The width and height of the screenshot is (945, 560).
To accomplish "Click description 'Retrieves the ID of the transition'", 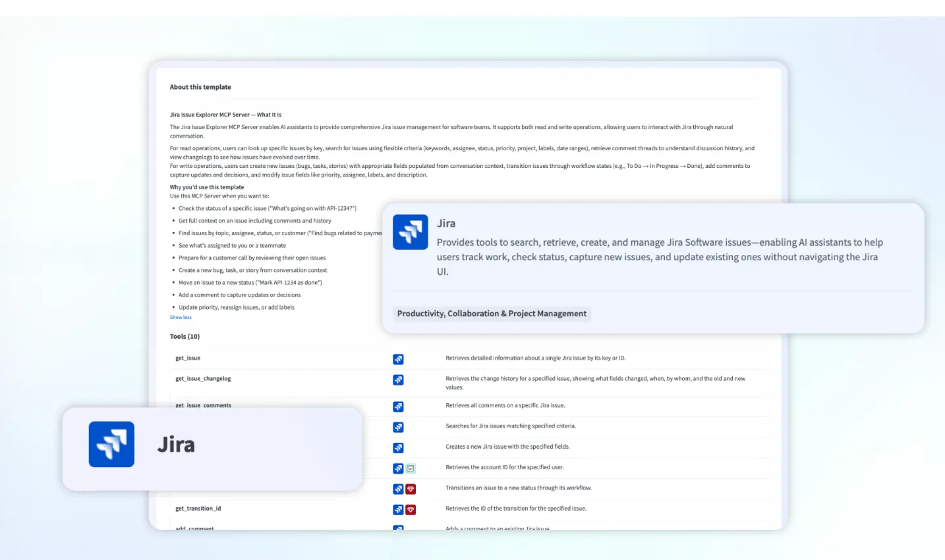I will 516,509.
